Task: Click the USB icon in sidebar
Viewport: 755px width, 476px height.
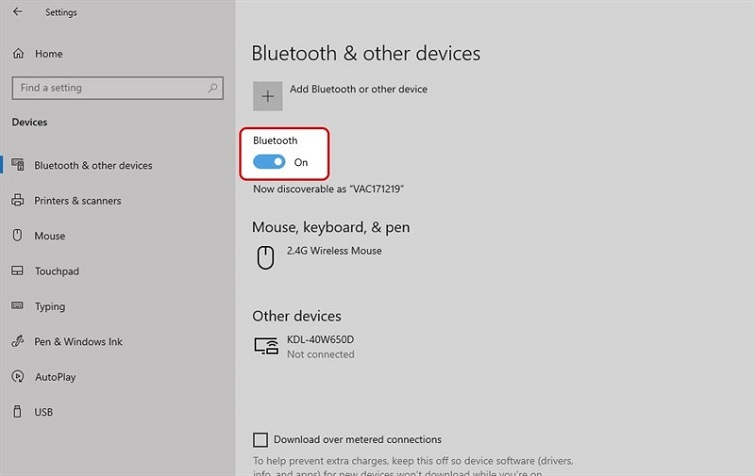Action: [x=17, y=412]
